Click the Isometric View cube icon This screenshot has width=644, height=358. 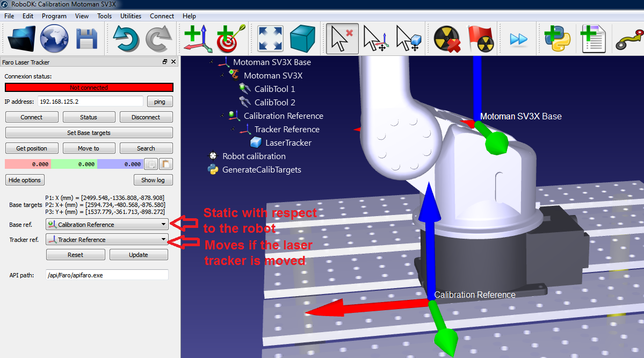tap(301, 38)
